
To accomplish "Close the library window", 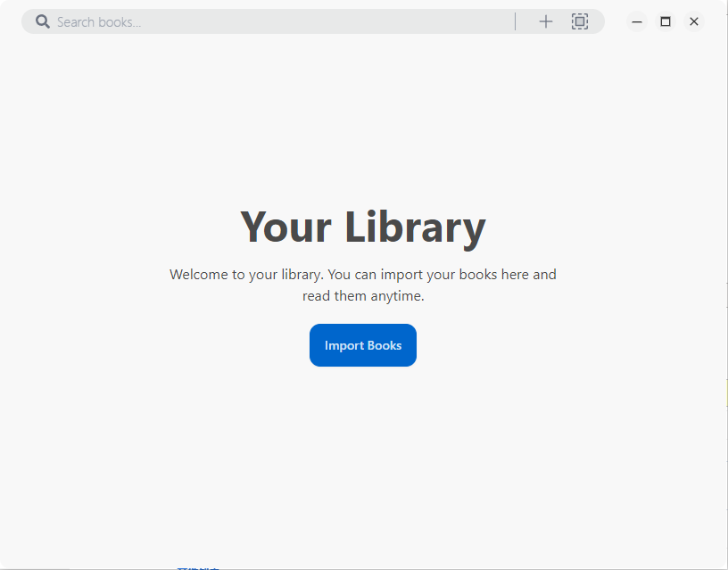I will (x=694, y=21).
